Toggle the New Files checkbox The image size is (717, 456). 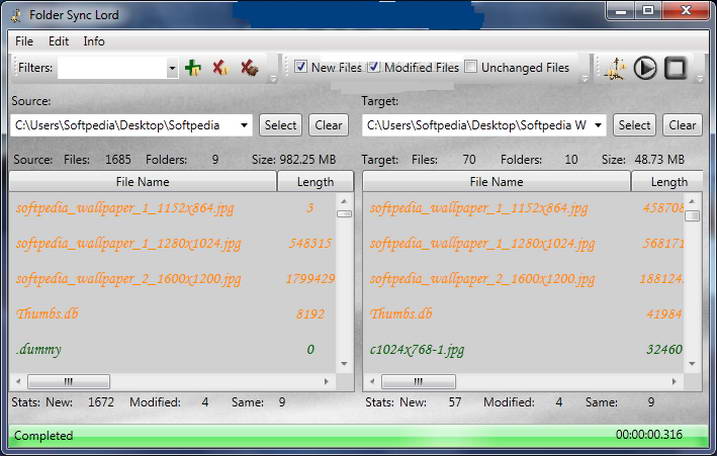coord(300,67)
